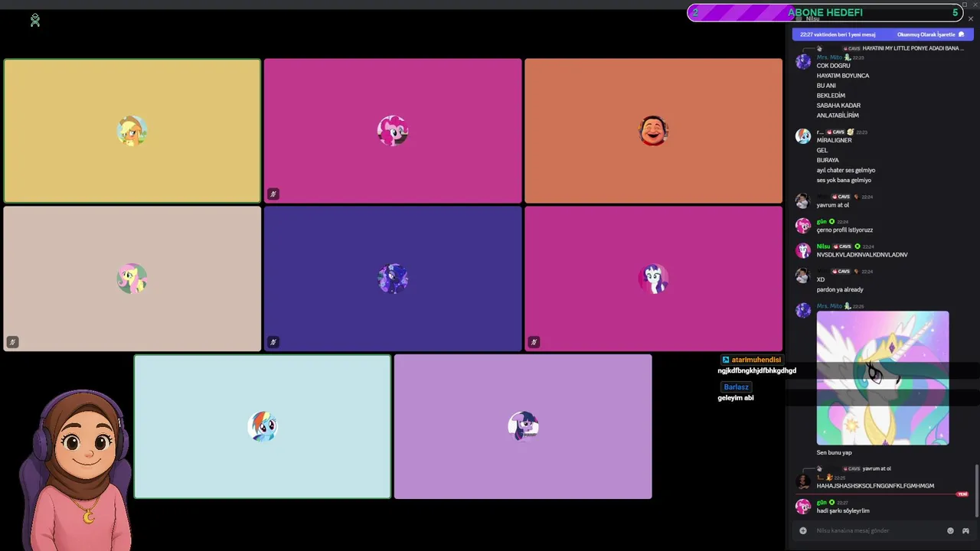Click the '22:27 vaktinden beri 1 yeni mesaj' banner
The height and width of the screenshot is (551, 980).
pyautogui.click(x=838, y=34)
